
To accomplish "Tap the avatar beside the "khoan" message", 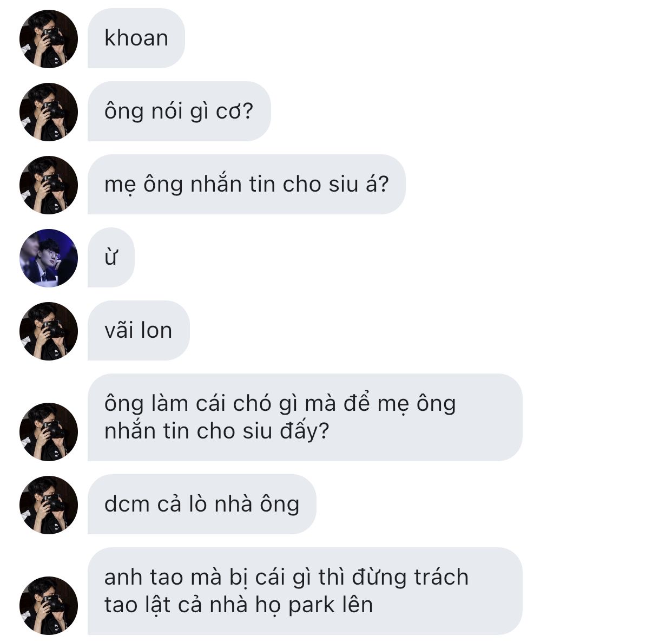I will click(49, 39).
